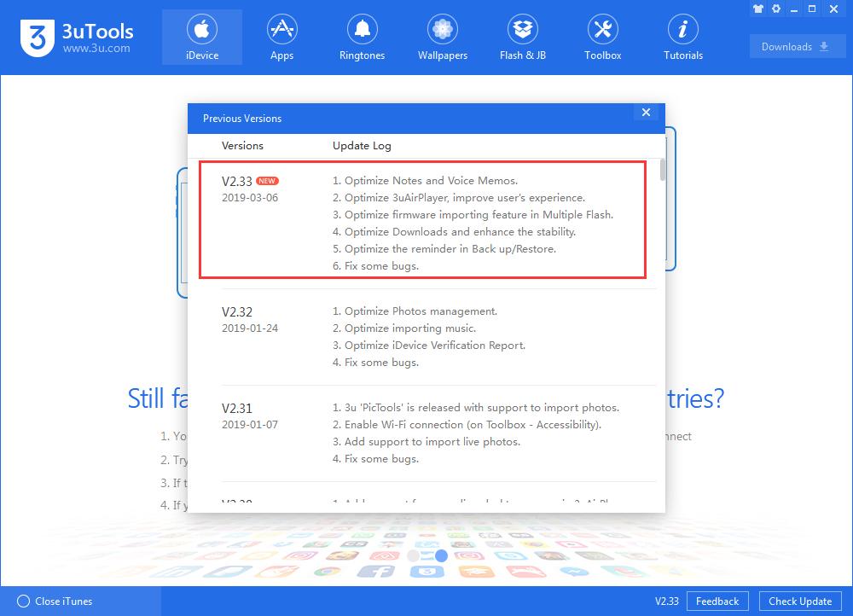Image resolution: width=853 pixels, height=616 pixels.
Task: Click the Previous Versions scrollbar thumb
Action: click(662, 170)
